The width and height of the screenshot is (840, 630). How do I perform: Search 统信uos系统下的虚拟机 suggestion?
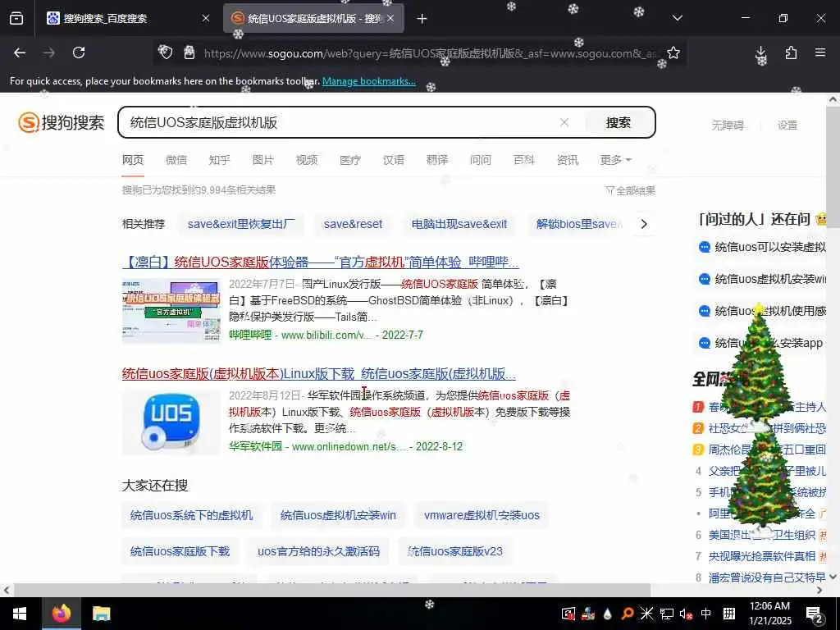point(191,515)
